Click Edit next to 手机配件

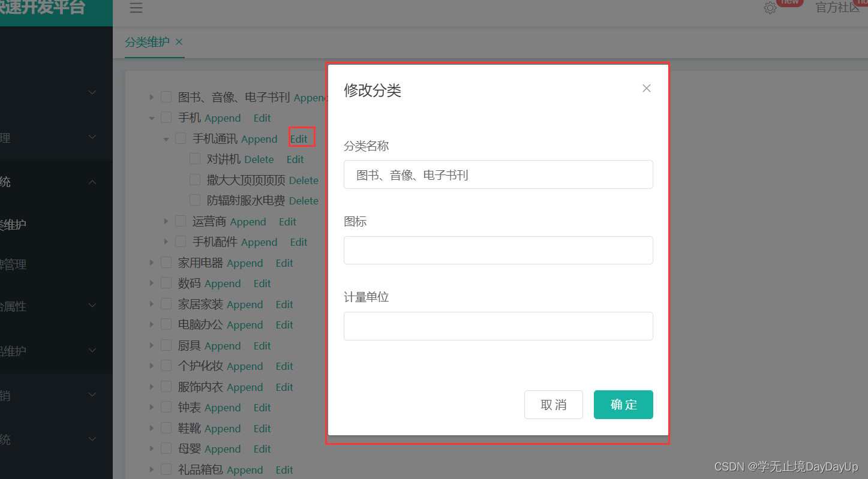(299, 242)
